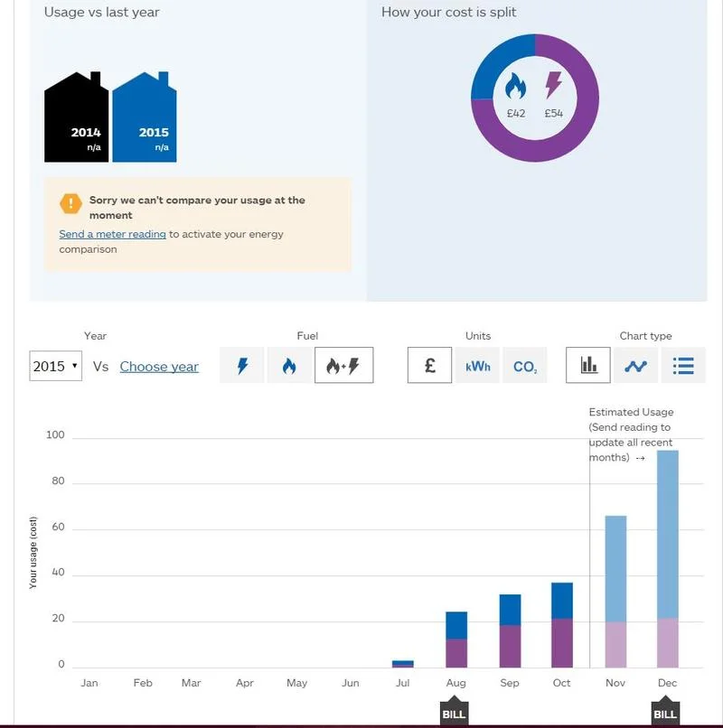Click the purple electricity bolt in donut

553,85
